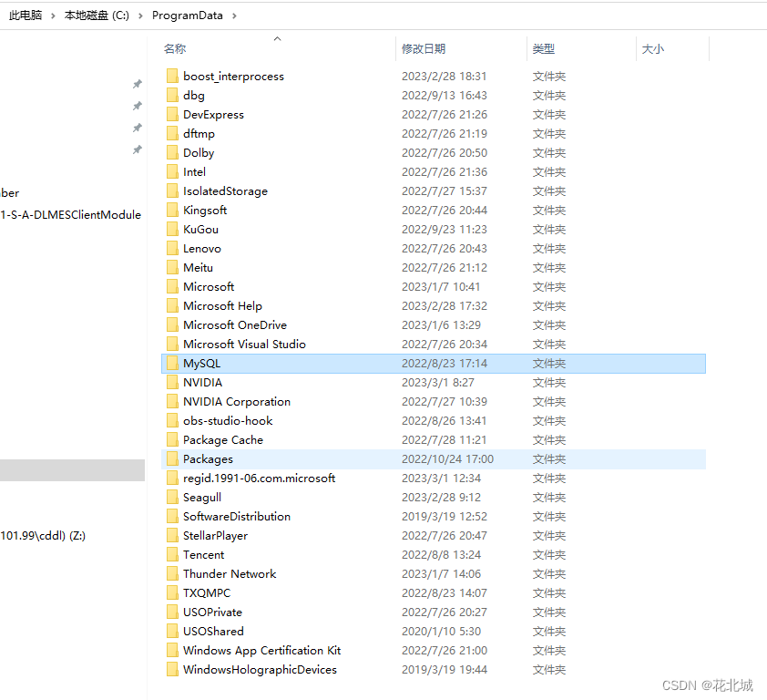Click the Dolby folder icon
This screenshot has height=700, width=767.
click(172, 152)
